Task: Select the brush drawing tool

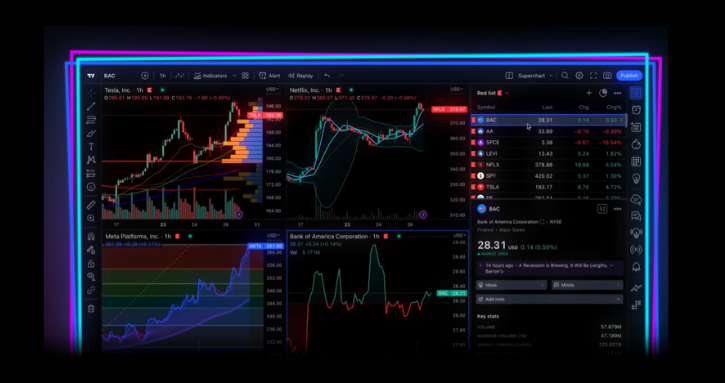Action: [91, 133]
